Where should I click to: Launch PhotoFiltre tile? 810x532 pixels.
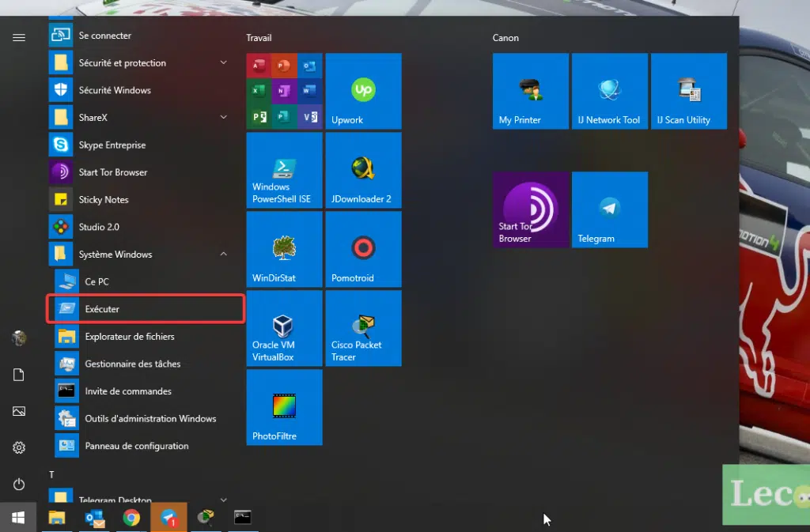point(284,406)
